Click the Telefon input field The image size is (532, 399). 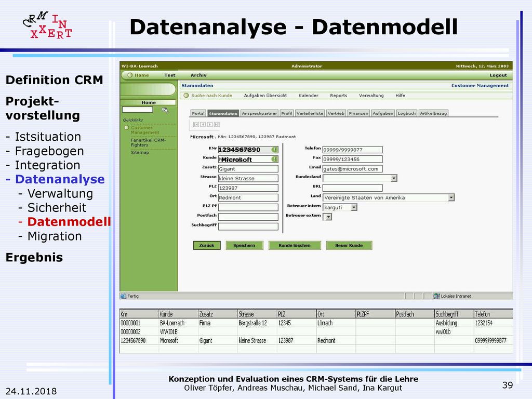coord(352,150)
